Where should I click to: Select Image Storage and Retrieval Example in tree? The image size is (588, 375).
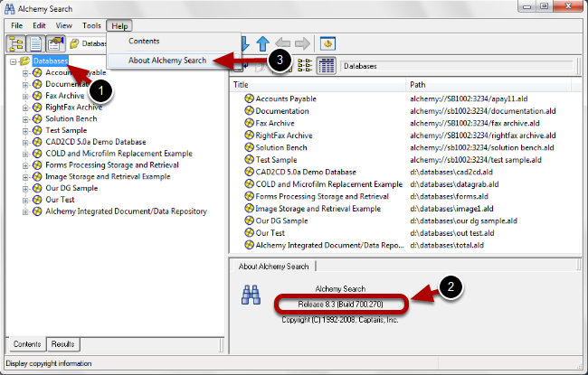pyautogui.click(x=108, y=177)
